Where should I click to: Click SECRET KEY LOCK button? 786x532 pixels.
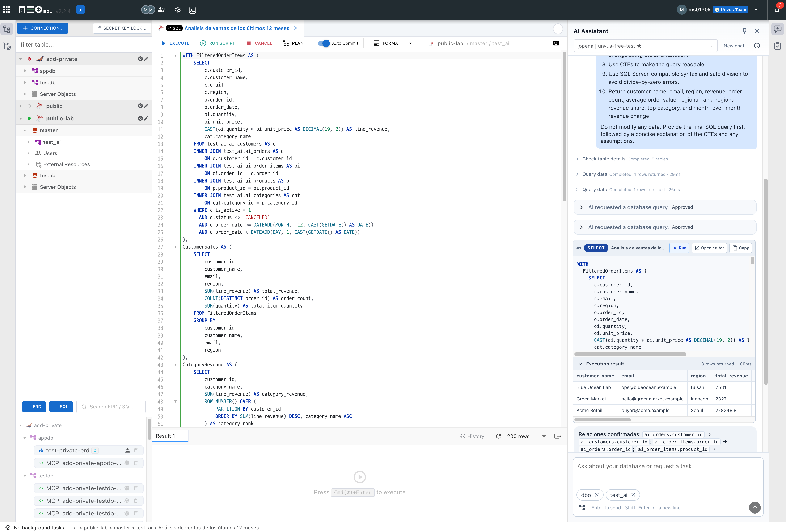(122, 28)
